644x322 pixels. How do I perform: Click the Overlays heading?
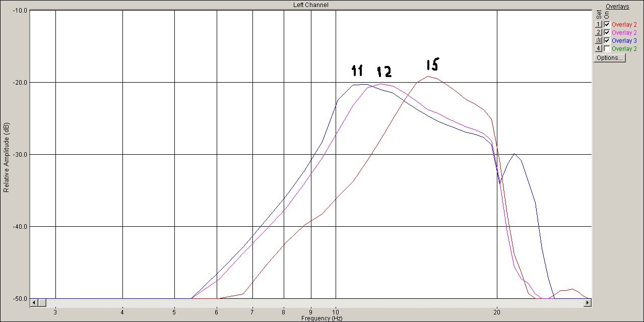click(617, 7)
